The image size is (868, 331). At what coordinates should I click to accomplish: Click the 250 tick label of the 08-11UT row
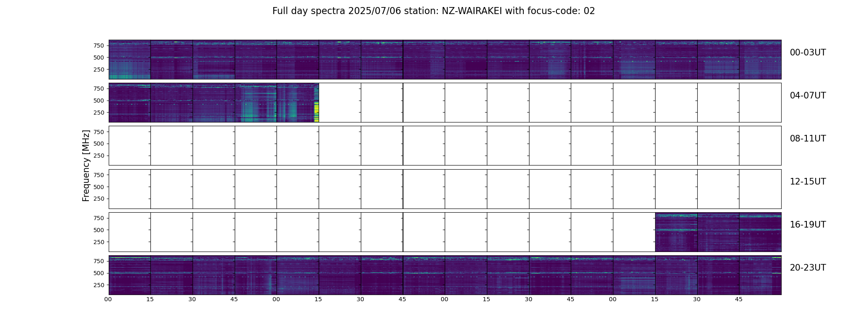click(99, 156)
